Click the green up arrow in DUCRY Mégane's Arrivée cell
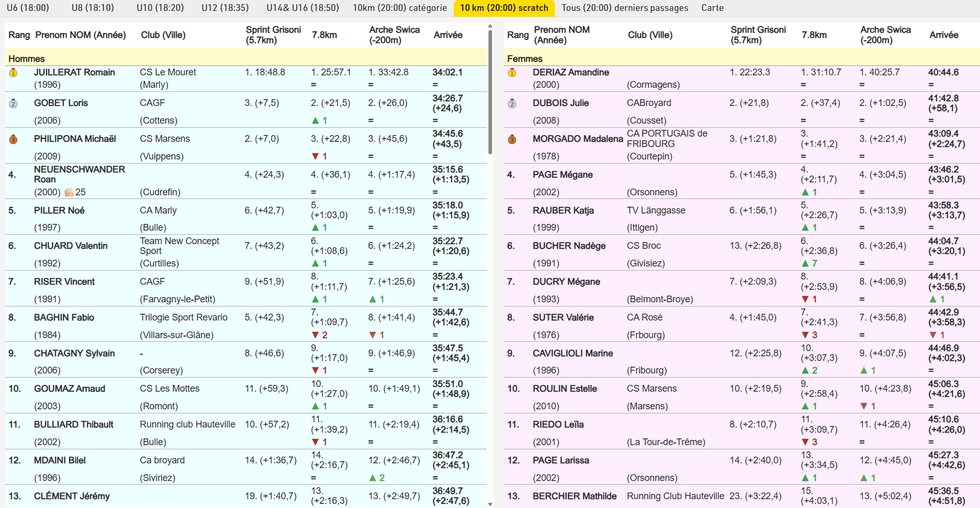Viewport: 980px width, 508px height. tap(933, 299)
